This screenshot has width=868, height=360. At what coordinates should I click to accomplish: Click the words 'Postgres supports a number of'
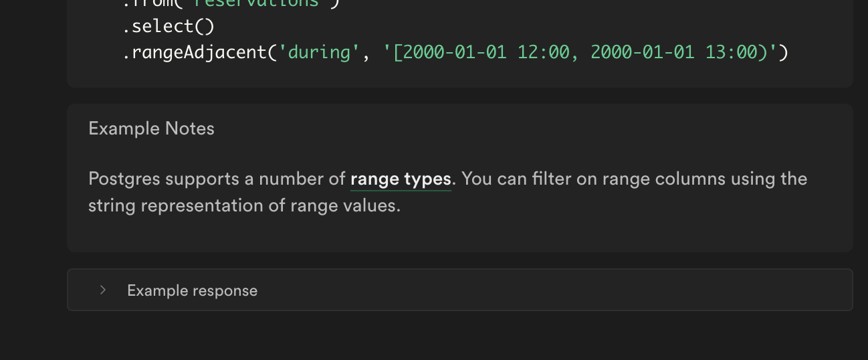click(x=217, y=179)
